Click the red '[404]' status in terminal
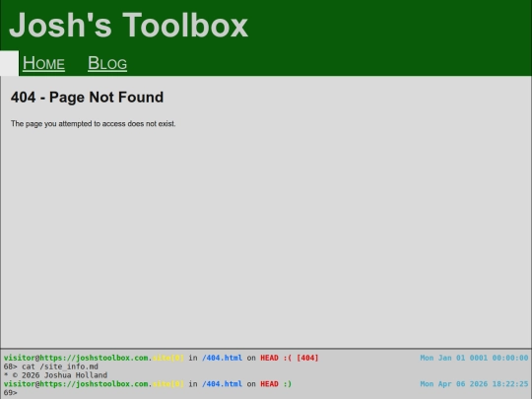The image size is (532, 399). (307, 358)
